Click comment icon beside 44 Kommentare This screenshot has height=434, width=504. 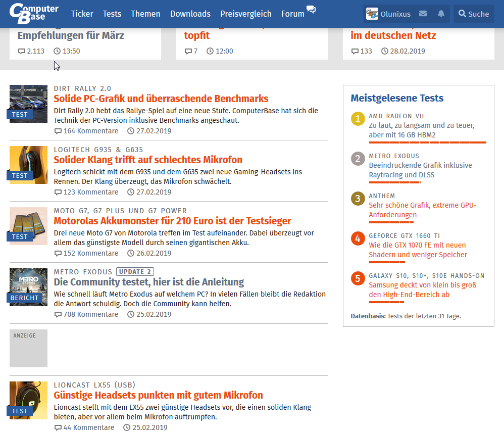[58, 427]
